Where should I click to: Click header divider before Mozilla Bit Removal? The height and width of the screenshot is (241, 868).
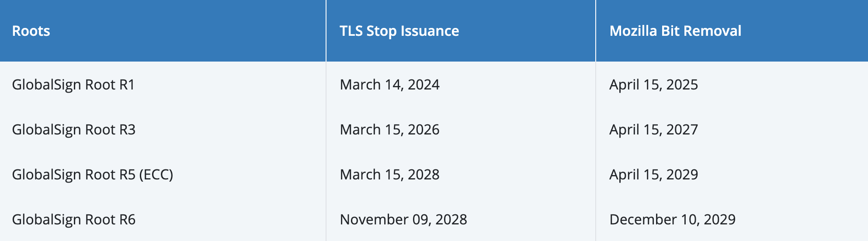(596, 31)
